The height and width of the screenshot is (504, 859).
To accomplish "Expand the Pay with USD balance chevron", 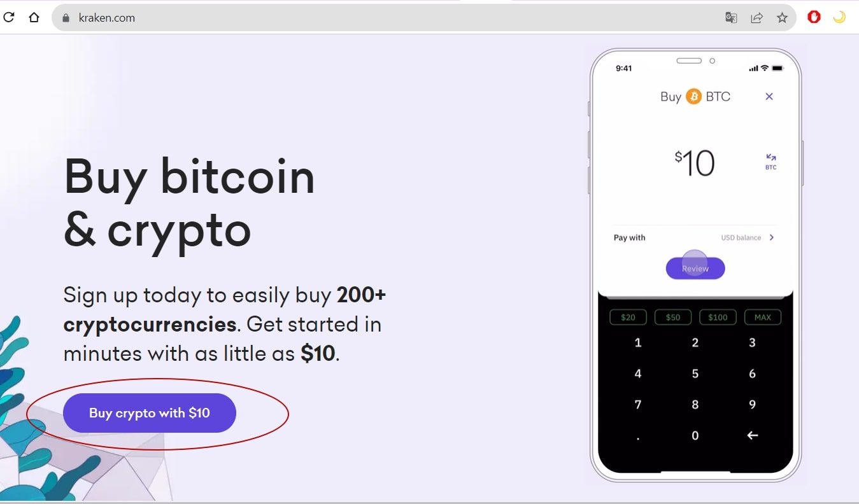I will coord(772,237).
